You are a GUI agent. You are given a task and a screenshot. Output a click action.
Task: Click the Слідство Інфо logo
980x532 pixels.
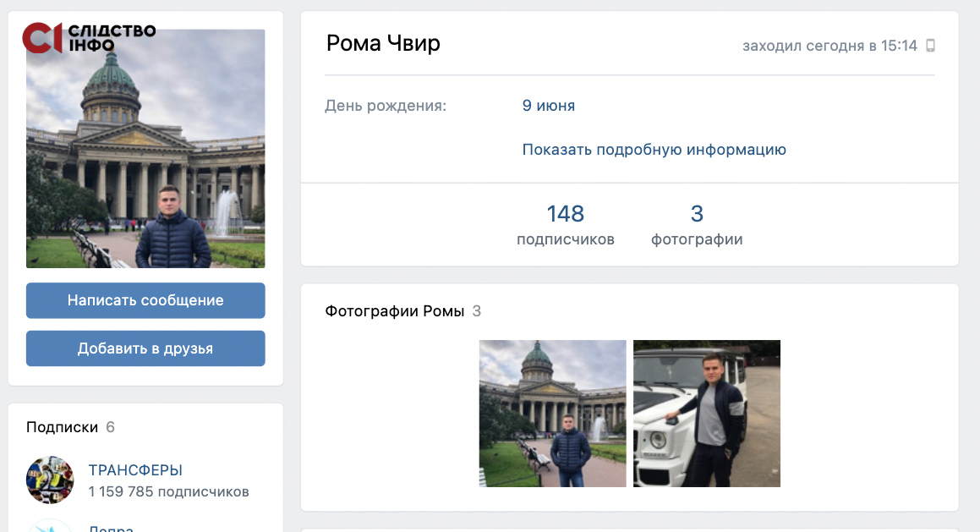tap(89, 37)
